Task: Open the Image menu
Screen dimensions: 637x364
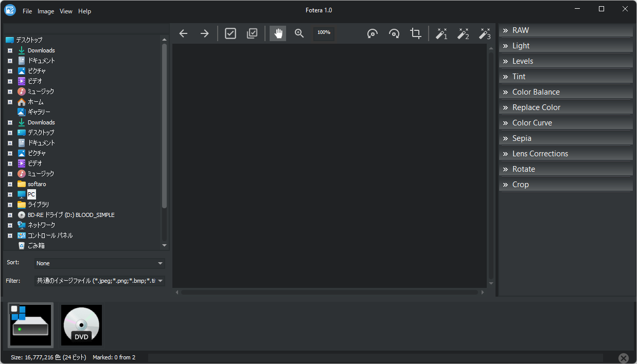Action: [46, 11]
